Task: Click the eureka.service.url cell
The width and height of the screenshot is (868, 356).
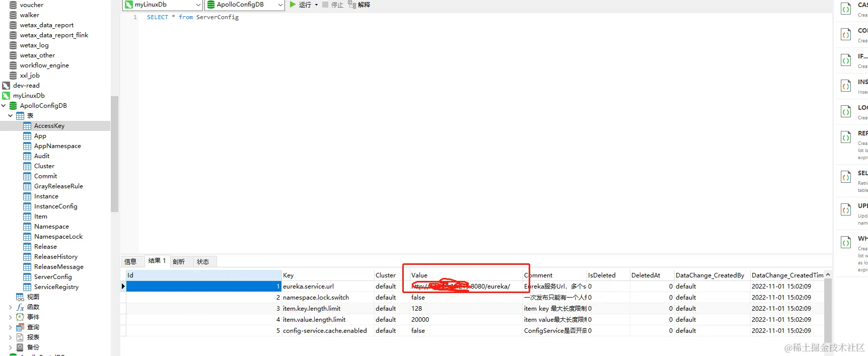Action: (327, 287)
